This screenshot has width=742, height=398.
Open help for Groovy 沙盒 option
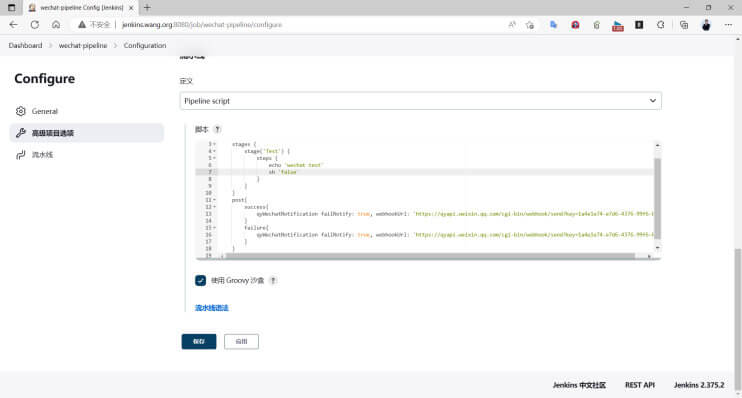(x=273, y=281)
